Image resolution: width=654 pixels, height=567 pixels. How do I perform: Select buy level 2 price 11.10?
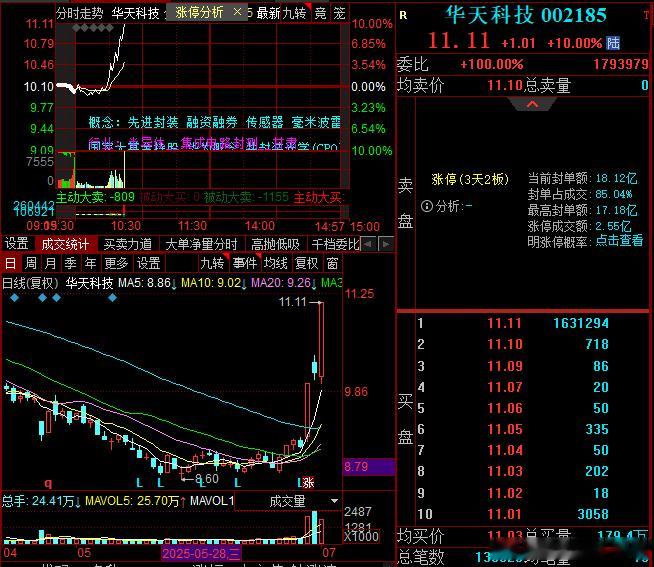505,344
